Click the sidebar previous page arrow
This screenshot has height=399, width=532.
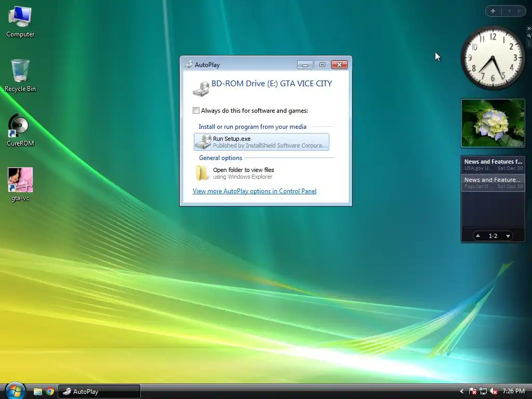509,11
